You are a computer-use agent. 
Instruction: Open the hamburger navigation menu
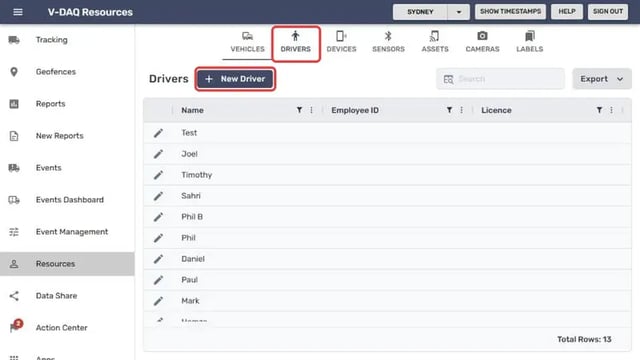tap(18, 12)
